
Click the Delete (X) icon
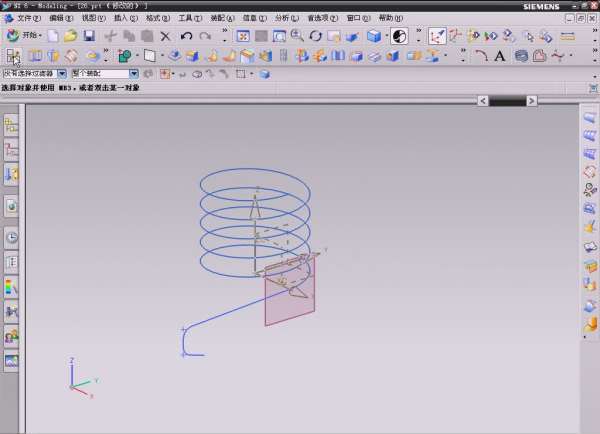tap(166, 36)
